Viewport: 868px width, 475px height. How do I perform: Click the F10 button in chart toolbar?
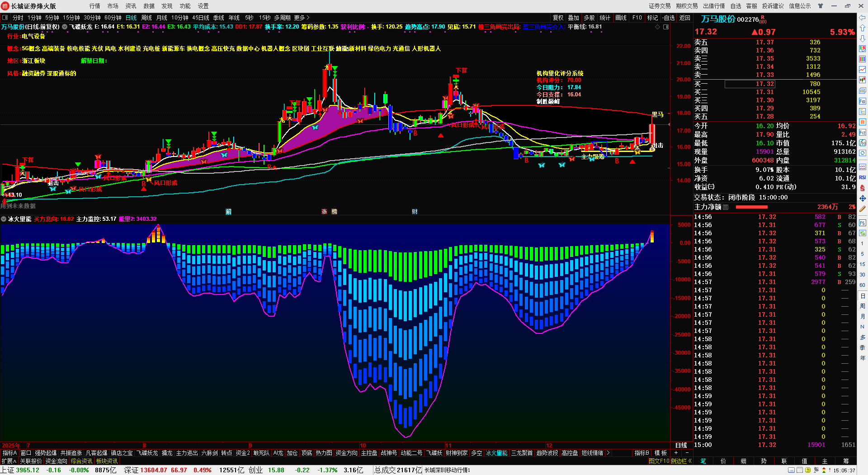coord(637,18)
